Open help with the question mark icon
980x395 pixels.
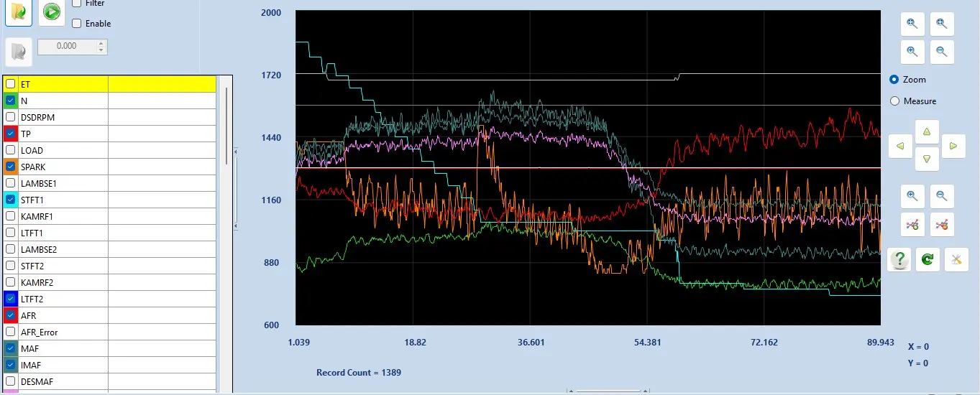899,260
